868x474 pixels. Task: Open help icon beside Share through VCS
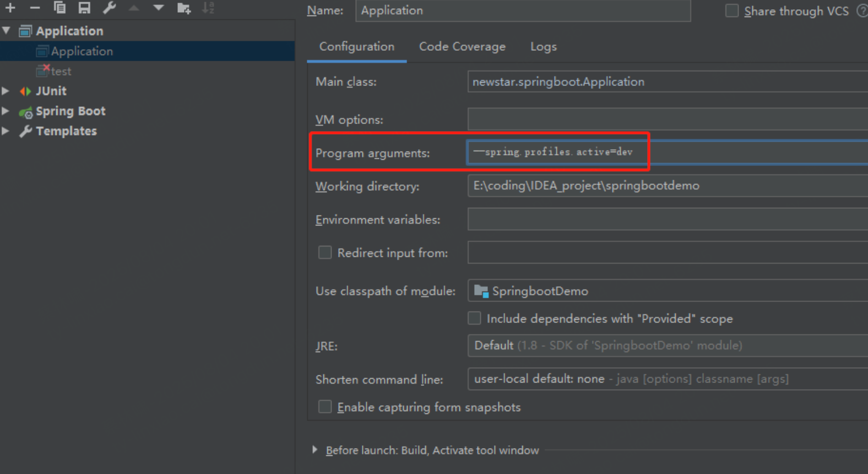pyautogui.click(x=862, y=11)
